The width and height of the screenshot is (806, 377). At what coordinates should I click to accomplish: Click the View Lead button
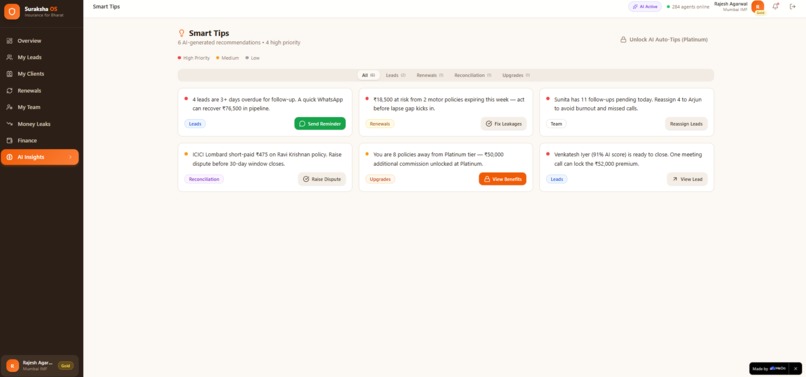[x=687, y=179]
